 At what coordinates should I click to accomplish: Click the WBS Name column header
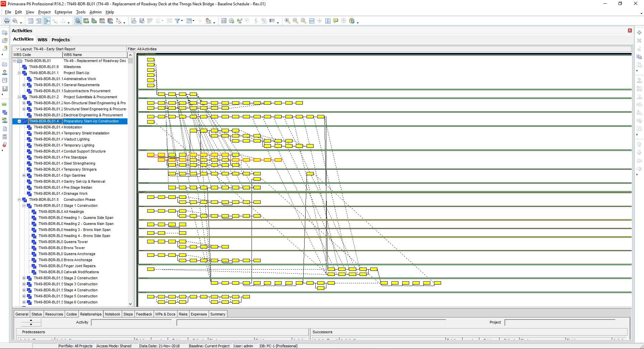[95, 55]
